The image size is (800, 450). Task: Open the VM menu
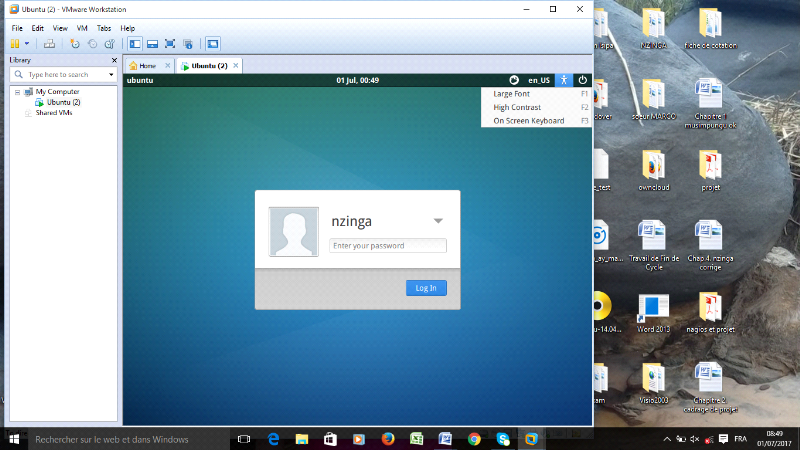(x=82, y=28)
